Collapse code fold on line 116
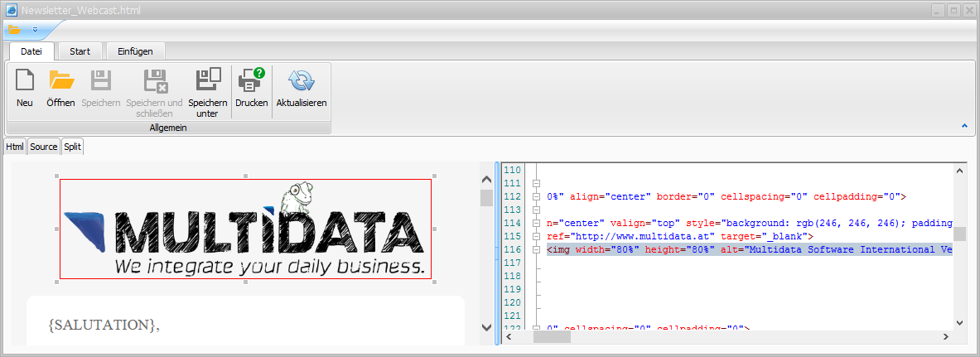The width and height of the screenshot is (980, 357). 536,249
